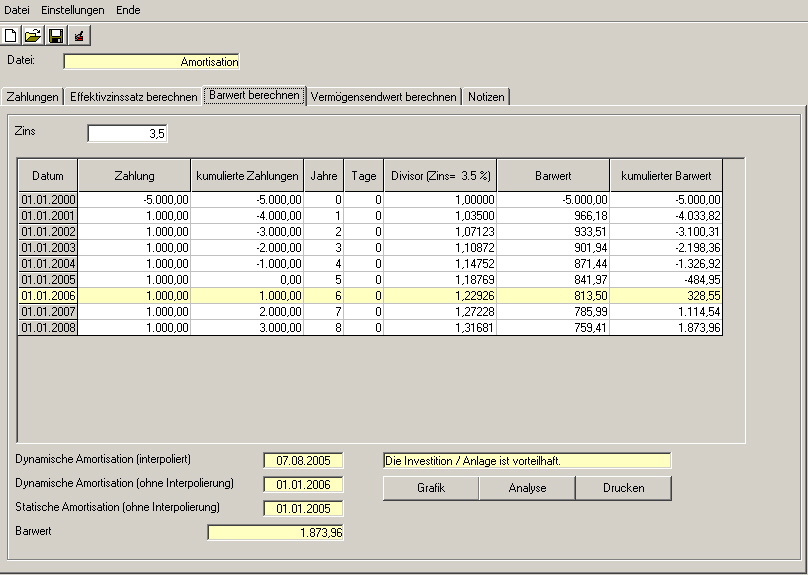
Task: Open the Datei menu
Action: [17, 10]
